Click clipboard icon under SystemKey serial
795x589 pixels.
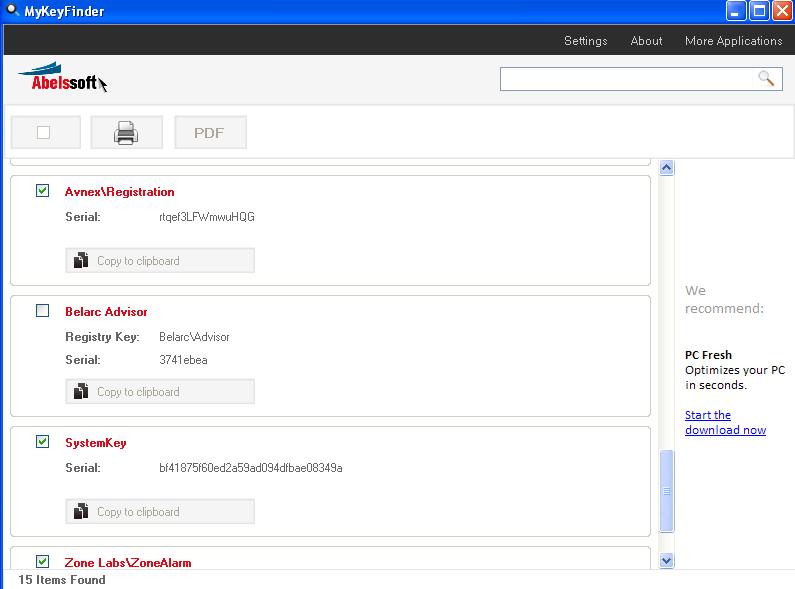81,512
